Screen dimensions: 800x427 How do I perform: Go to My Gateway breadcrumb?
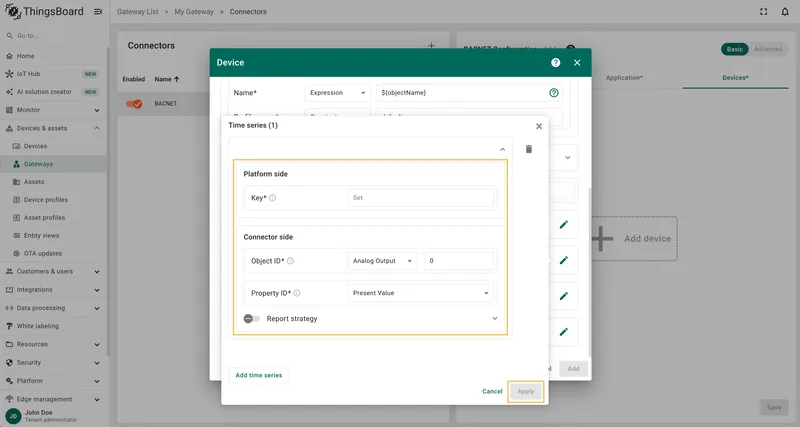(194, 12)
